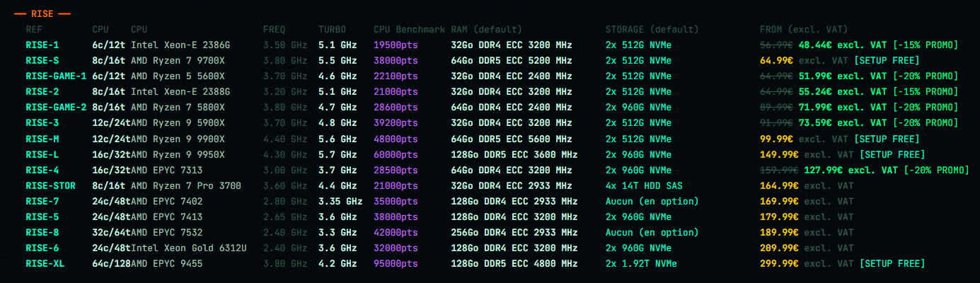Click the RISE-M plan name
This screenshot has height=283, width=980.
click(x=42, y=139)
